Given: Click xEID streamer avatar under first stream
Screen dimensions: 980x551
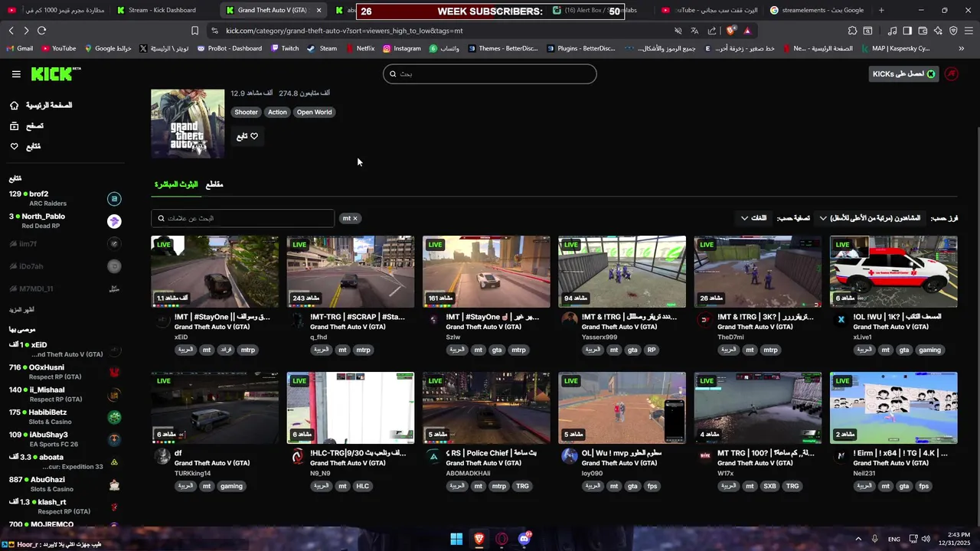Looking at the screenshot, I should (162, 321).
